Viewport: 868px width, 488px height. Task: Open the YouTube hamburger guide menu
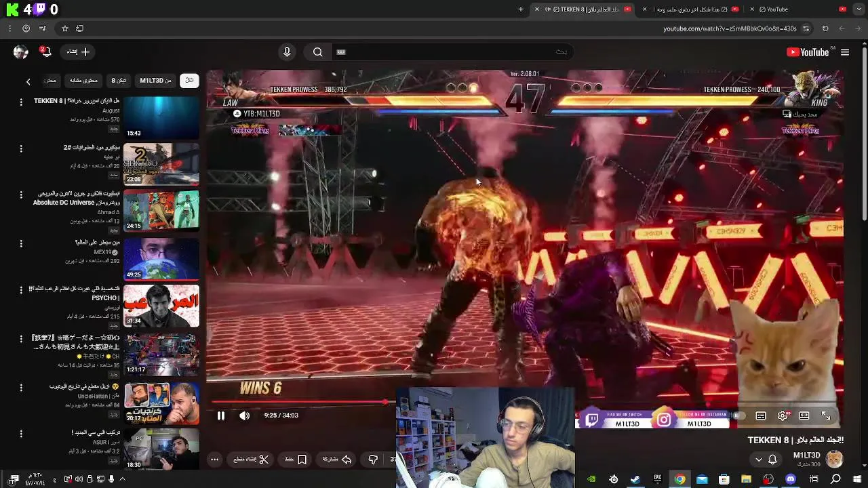(845, 52)
